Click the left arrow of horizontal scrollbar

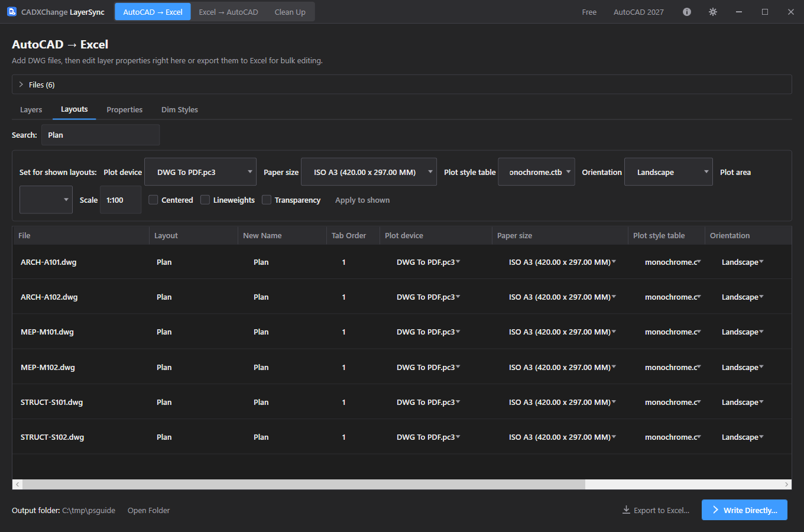click(18, 484)
